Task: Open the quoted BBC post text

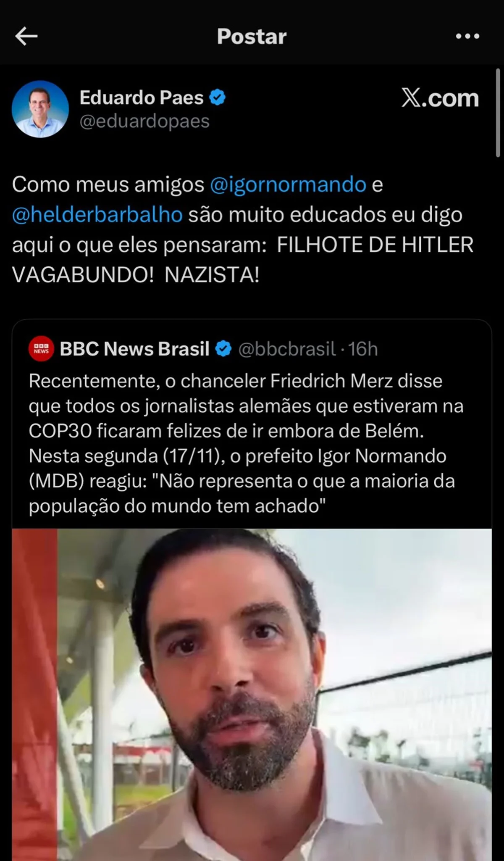Action: (246, 443)
